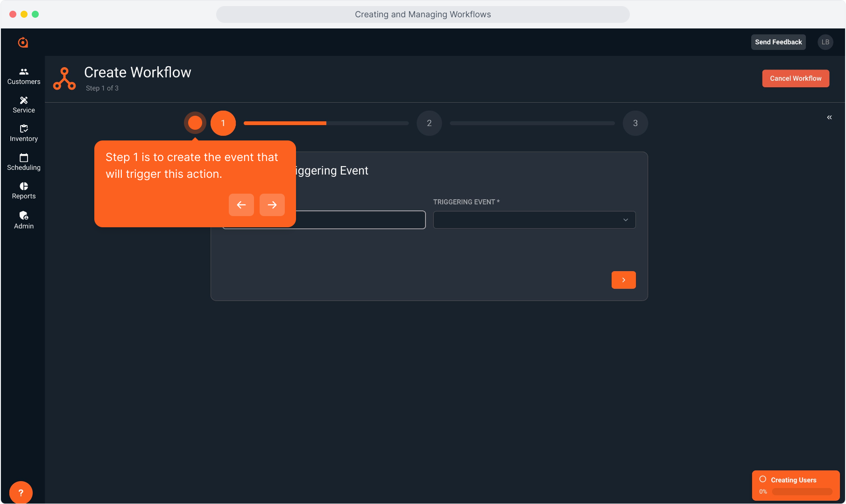Click Send Feedback button
The height and width of the screenshot is (504, 846).
pyautogui.click(x=778, y=42)
